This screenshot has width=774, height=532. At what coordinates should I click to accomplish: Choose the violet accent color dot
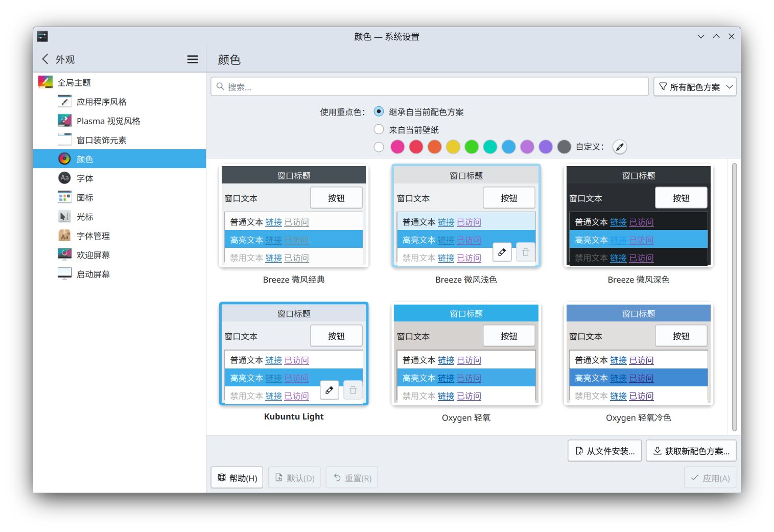click(x=546, y=147)
